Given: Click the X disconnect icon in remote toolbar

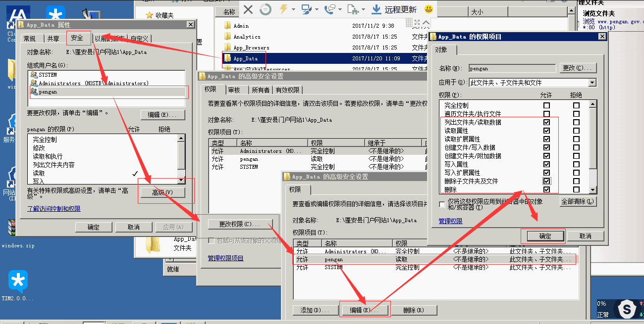Looking at the screenshot, I should [248, 9].
